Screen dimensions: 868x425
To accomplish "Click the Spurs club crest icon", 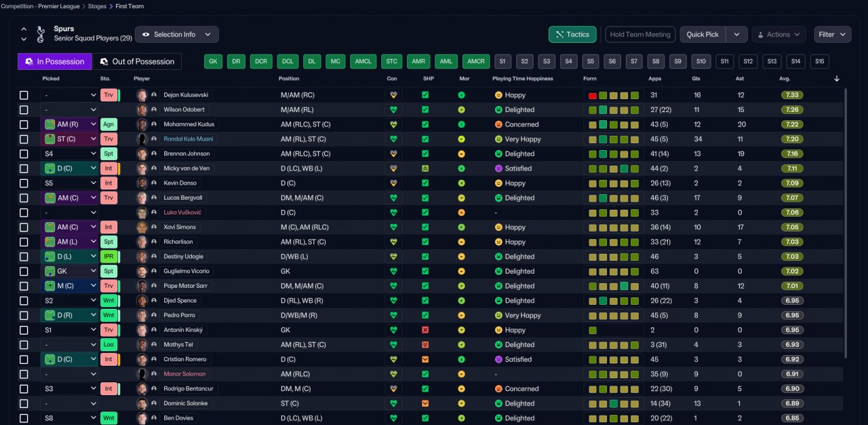I will [41, 34].
